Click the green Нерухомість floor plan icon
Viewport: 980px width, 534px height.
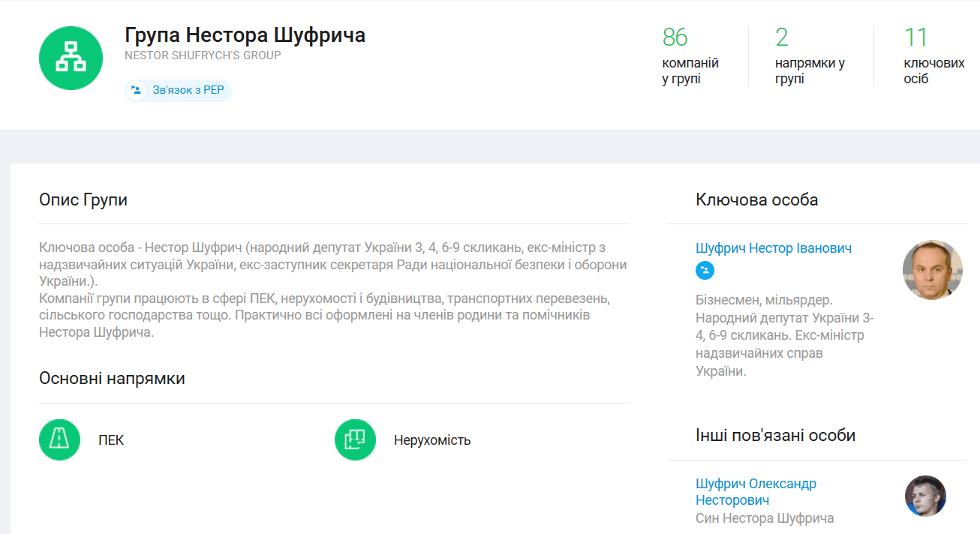(x=355, y=439)
